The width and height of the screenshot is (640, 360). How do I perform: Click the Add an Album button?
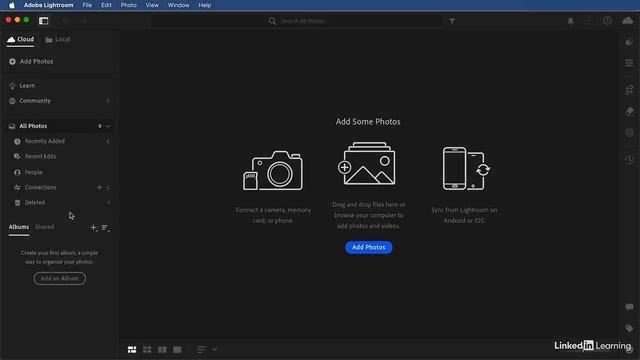pyautogui.click(x=60, y=278)
